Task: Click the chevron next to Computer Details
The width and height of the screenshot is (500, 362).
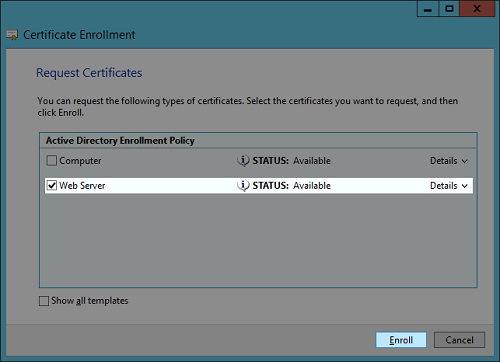Action: 465,161
